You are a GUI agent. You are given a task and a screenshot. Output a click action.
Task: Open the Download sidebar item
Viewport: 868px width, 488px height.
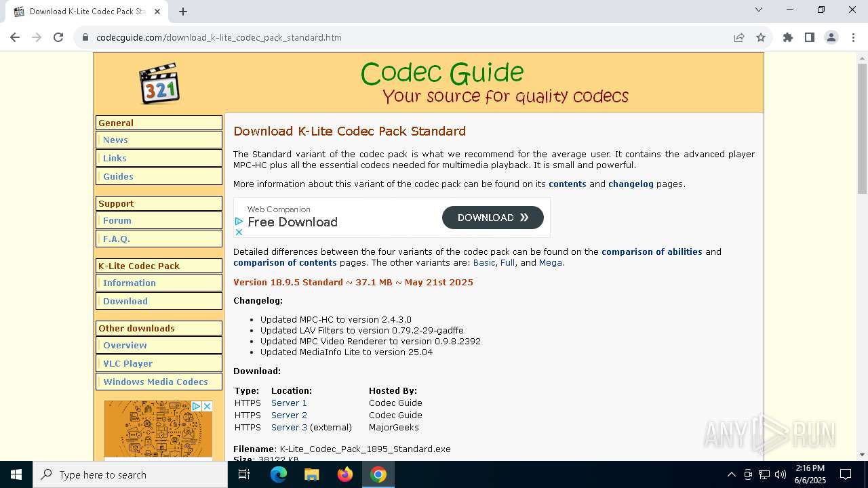(x=159, y=302)
